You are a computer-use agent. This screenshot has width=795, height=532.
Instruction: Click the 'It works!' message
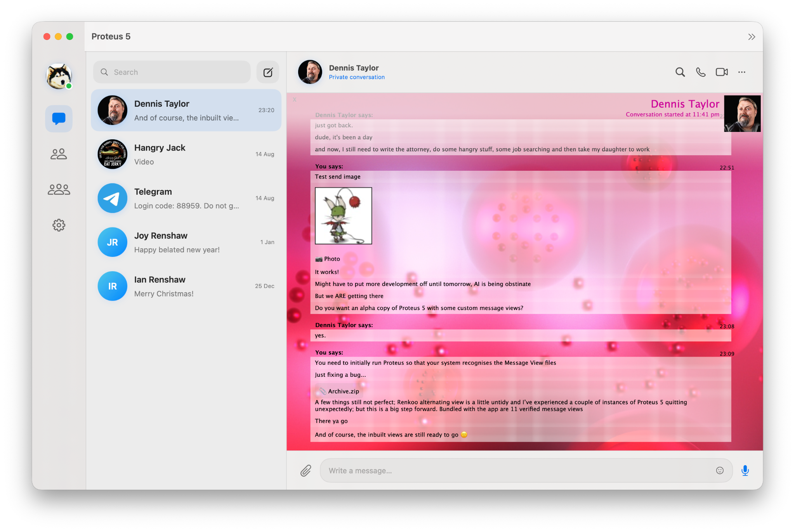(x=327, y=272)
